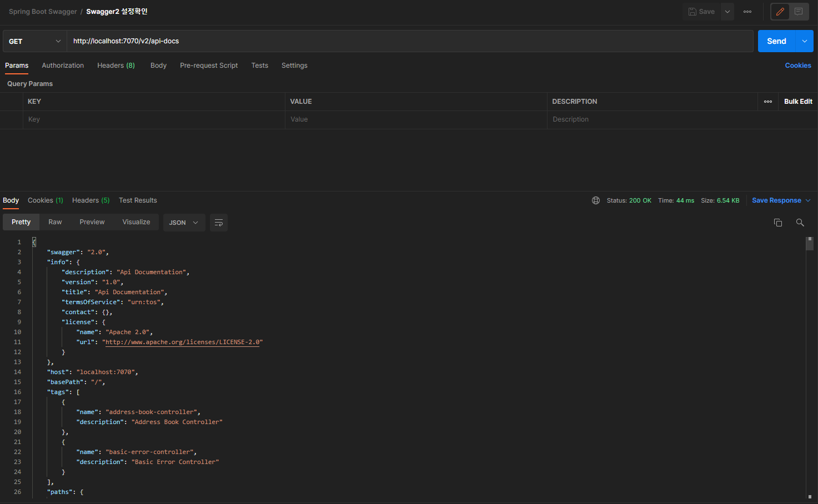Click the Status 200 OK text
The height and width of the screenshot is (504, 818).
[x=629, y=200]
